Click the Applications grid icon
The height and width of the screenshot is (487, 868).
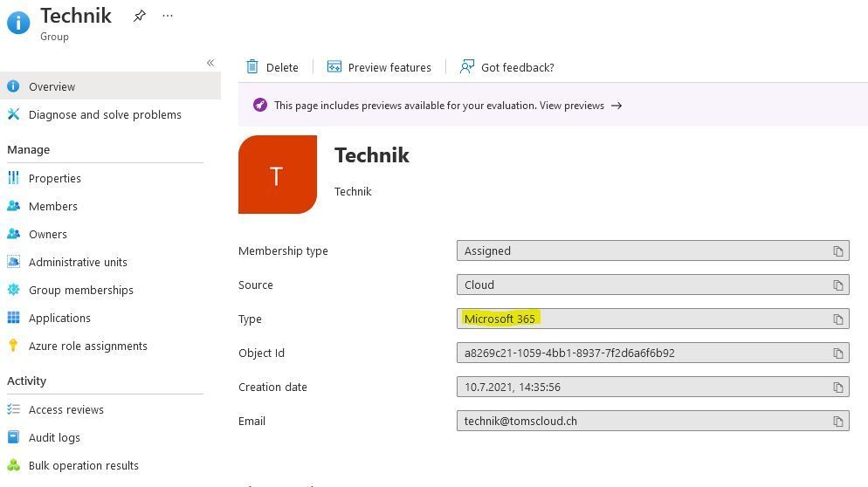point(13,317)
